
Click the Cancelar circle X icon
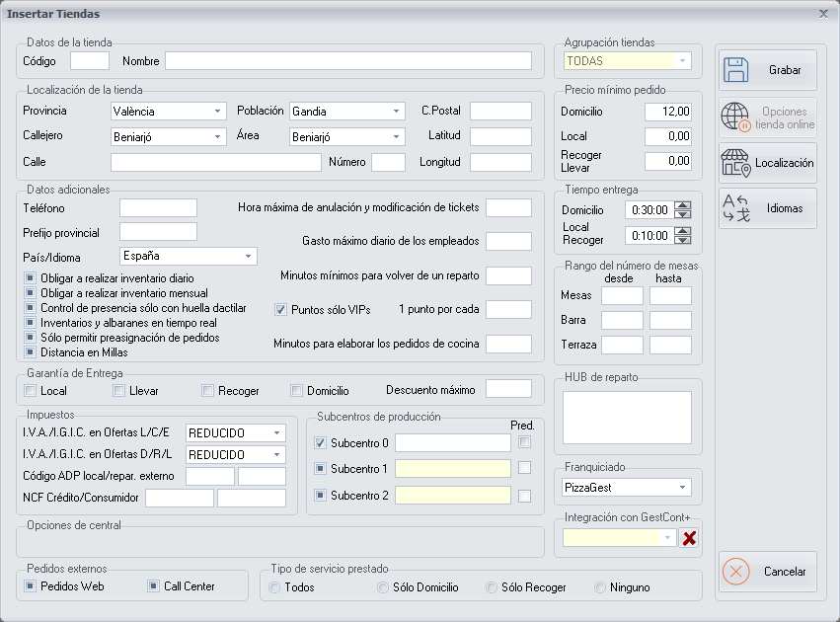(736, 572)
